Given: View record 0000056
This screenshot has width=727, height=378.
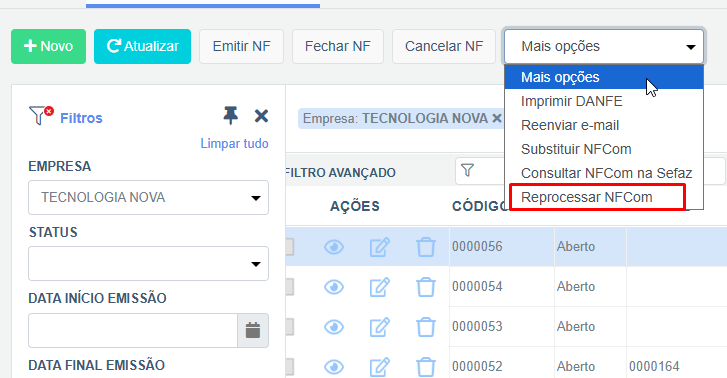Looking at the screenshot, I should point(334,247).
